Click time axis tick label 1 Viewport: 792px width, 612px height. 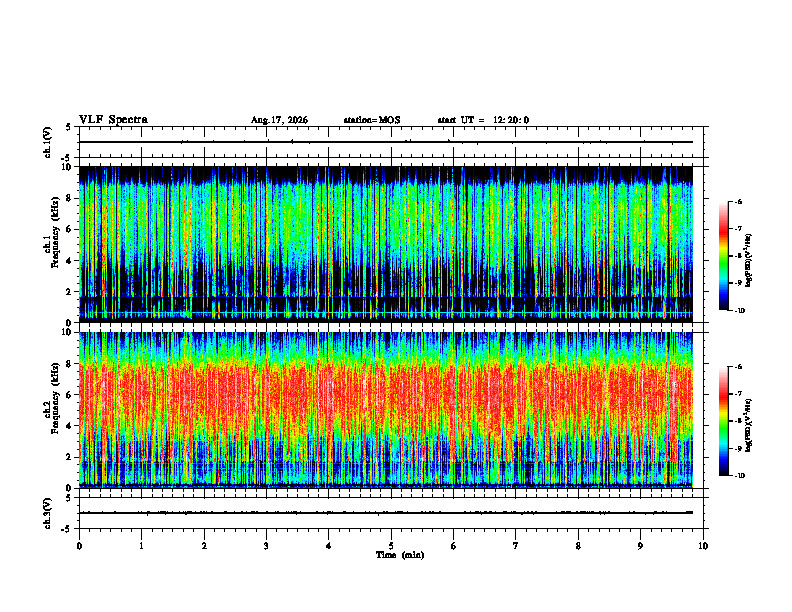(141, 546)
